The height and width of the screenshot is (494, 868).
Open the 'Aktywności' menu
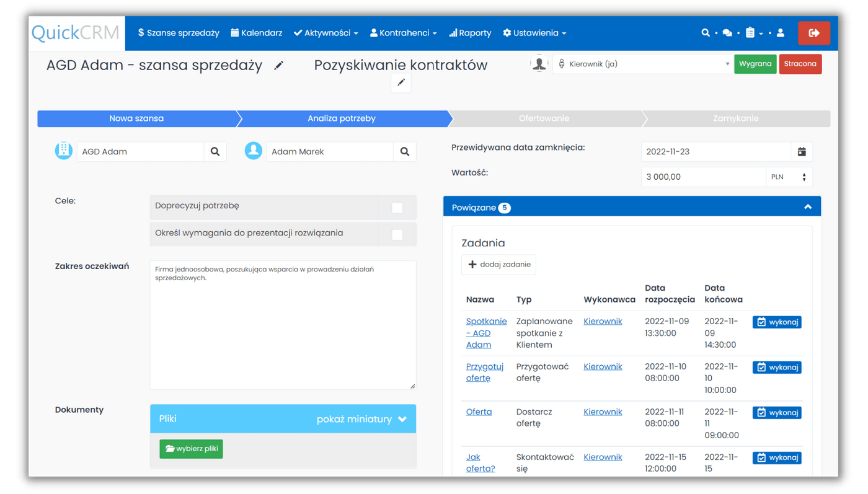point(326,33)
